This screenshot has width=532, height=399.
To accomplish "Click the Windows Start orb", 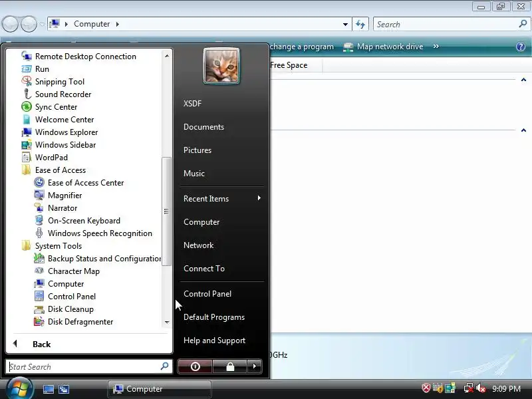I will tap(20, 389).
